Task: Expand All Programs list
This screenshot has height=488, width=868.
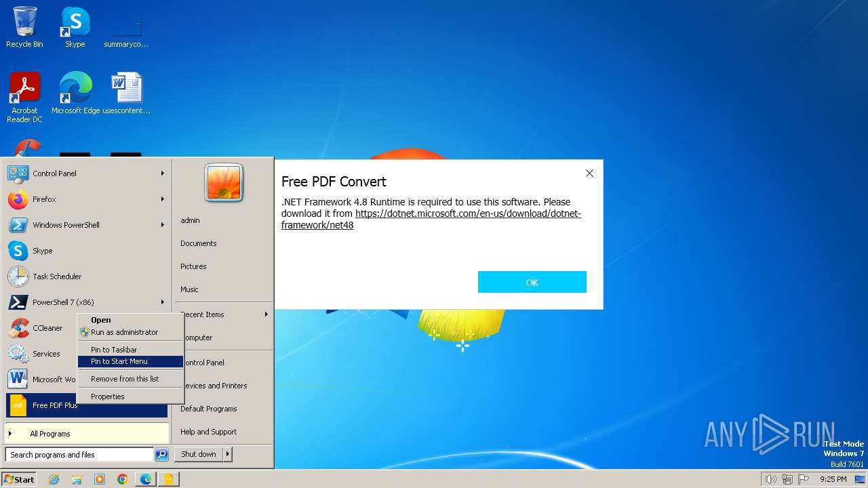Action: 87,434
